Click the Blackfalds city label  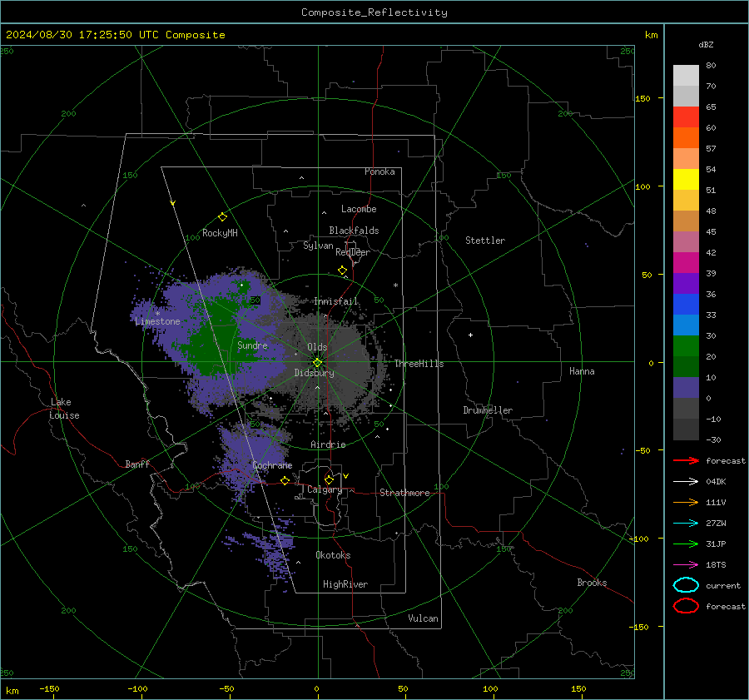pyautogui.click(x=354, y=231)
